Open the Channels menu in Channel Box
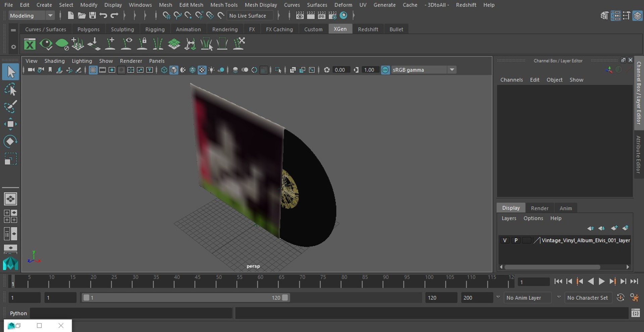The height and width of the screenshot is (332, 644). click(512, 80)
